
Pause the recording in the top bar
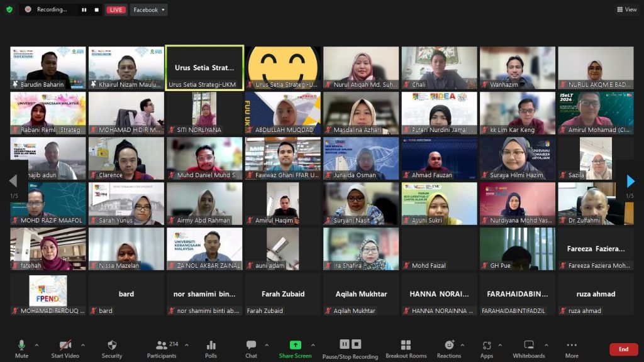click(84, 9)
